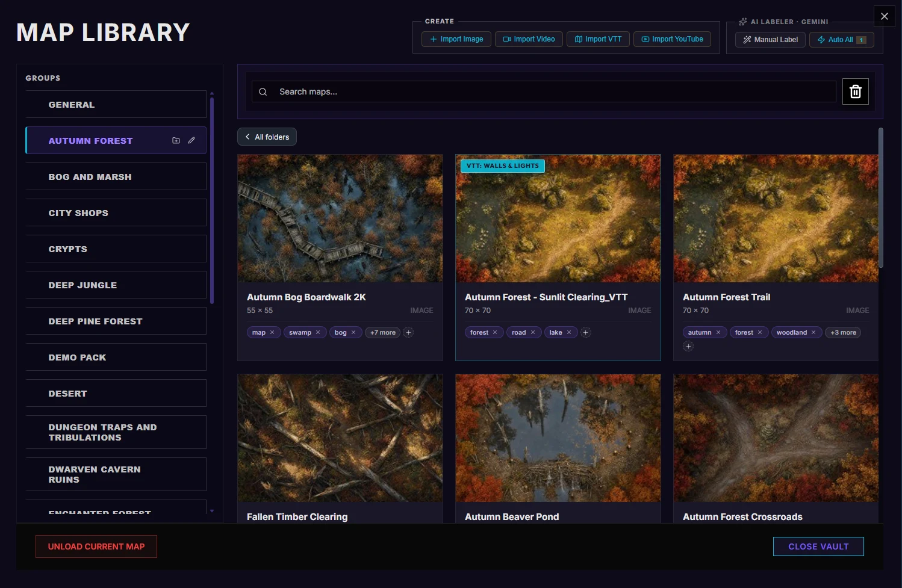Click Import YouTube button
Image resolution: width=902 pixels, height=588 pixels.
(672, 39)
